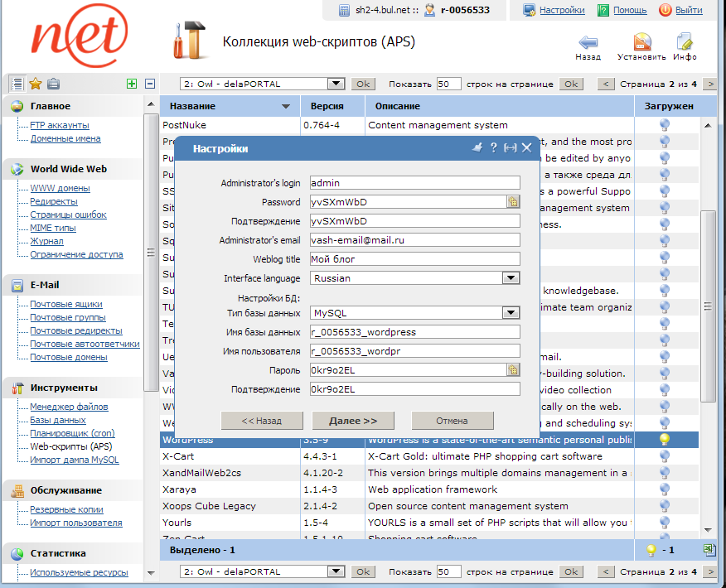The height and width of the screenshot is (588, 726).
Task: Toggle dialog width icon in Настройки header
Action: (x=510, y=147)
